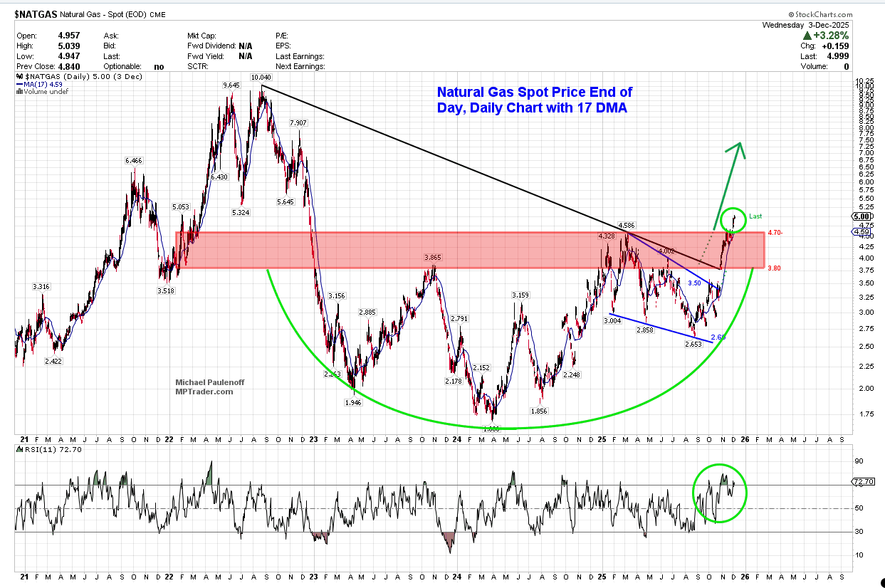Click the 4.59 moving average axis tag
The width and height of the screenshot is (885, 588).
coord(862,231)
